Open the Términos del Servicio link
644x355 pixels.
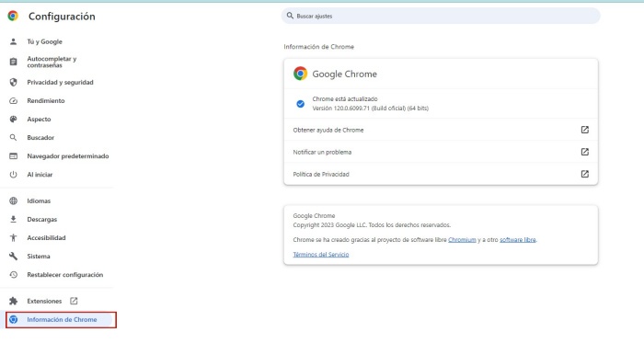pos(321,255)
